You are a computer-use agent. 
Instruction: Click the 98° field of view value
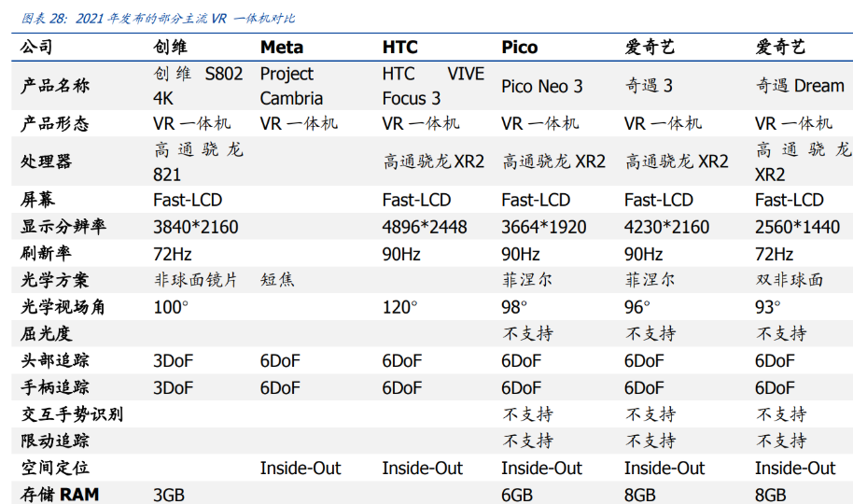click(x=514, y=307)
